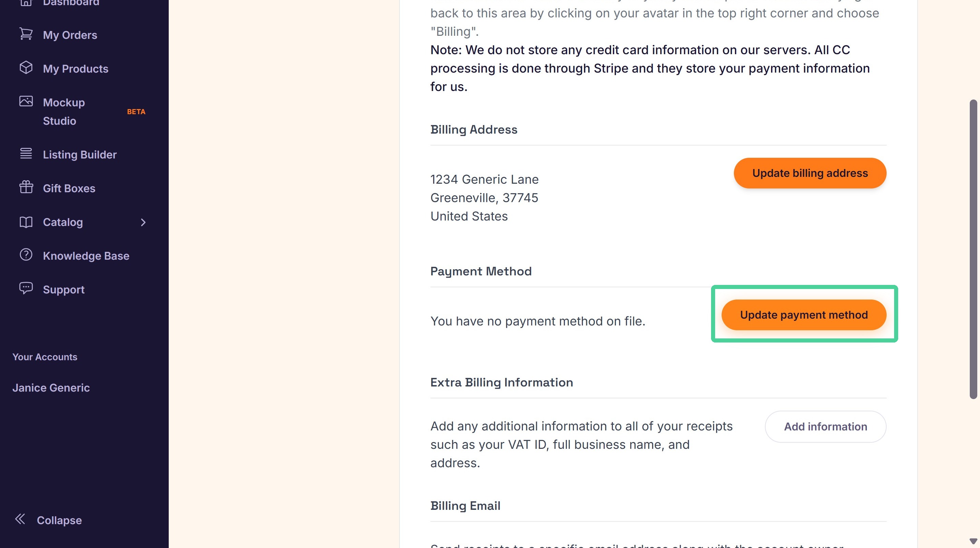The image size is (980, 548).
Task: Click the Support chat-bubble icon
Action: [26, 288]
